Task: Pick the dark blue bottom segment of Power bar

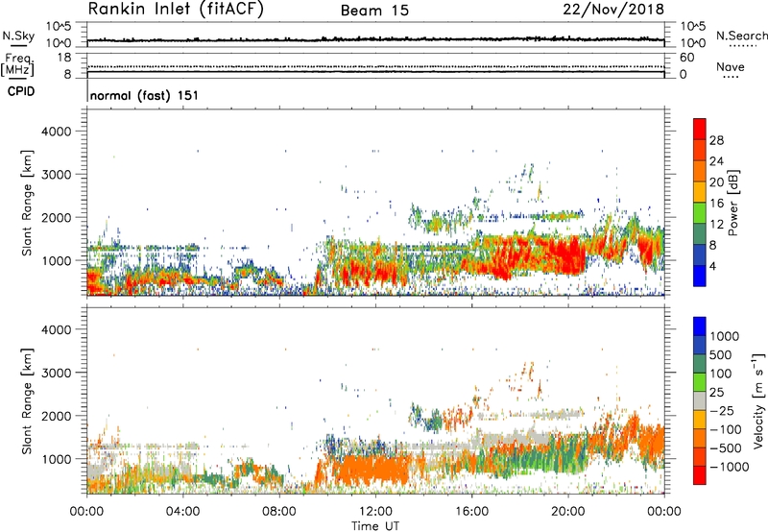Action: [700, 276]
